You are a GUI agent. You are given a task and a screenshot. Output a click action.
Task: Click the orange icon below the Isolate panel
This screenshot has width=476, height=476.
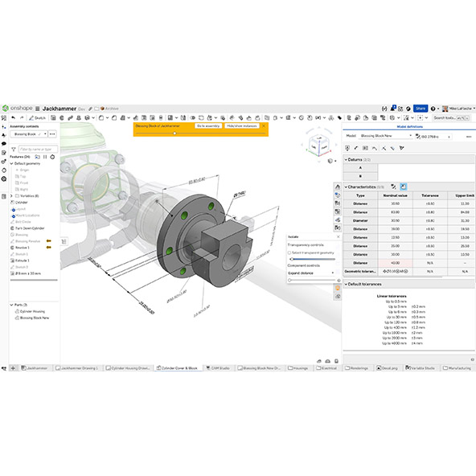click(x=337, y=288)
